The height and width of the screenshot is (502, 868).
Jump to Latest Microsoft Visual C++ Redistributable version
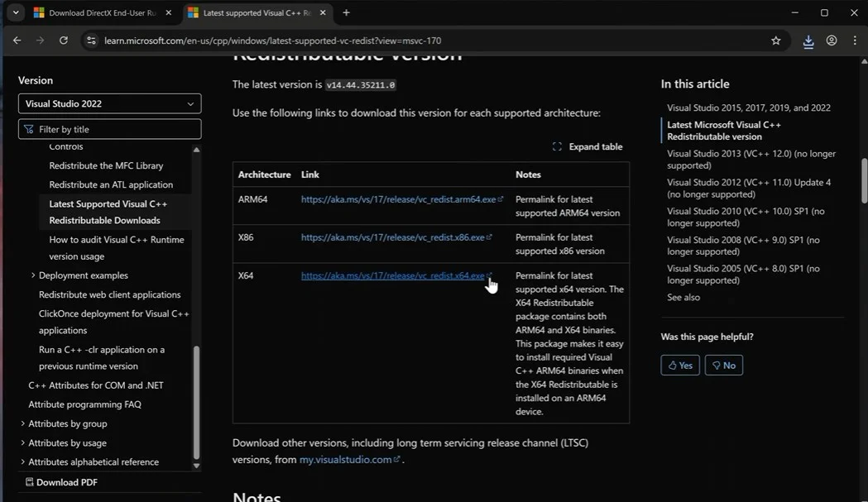click(x=724, y=131)
